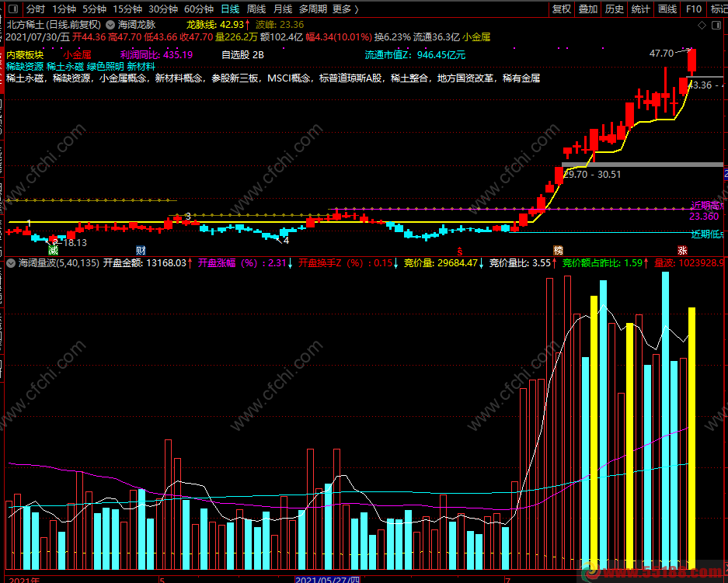
Task: Switch to the 1分钟 period tab
Action: pyautogui.click(x=64, y=9)
